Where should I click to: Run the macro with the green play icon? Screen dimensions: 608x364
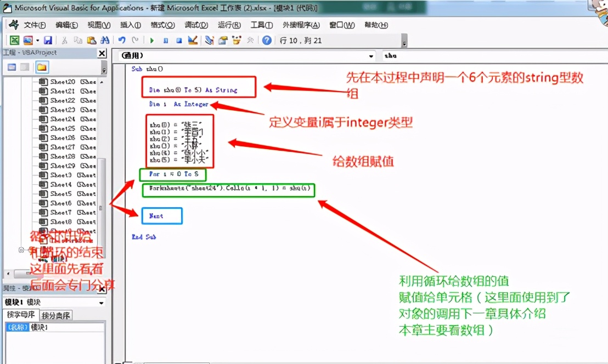[x=152, y=40]
